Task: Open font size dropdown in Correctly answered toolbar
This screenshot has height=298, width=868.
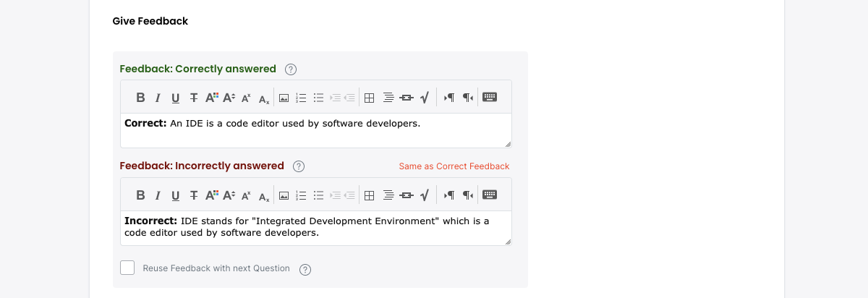Action: [229, 98]
